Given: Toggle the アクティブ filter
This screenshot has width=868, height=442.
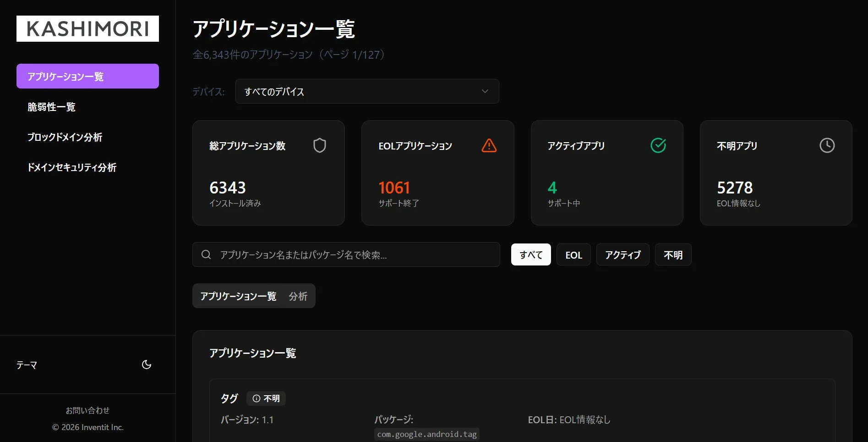Looking at the screenshot, I should point(622,254).
